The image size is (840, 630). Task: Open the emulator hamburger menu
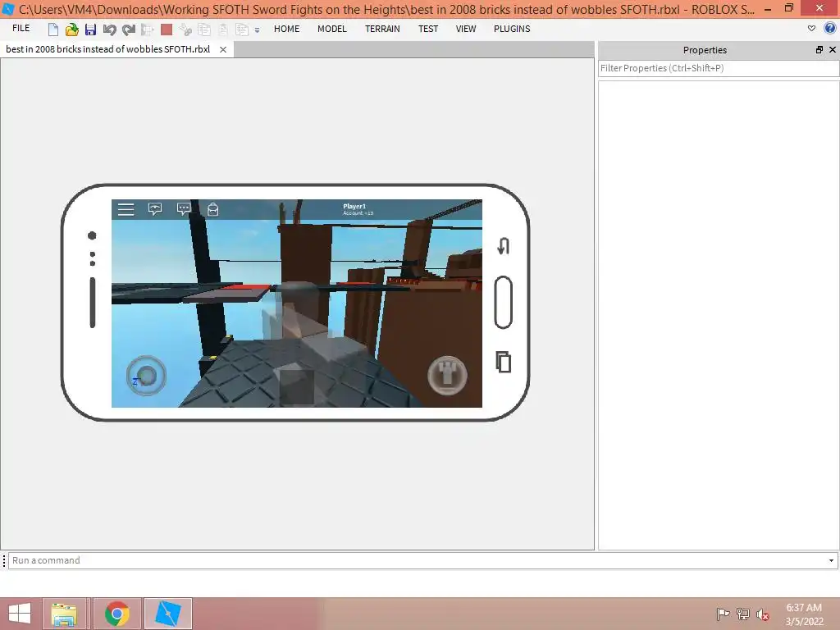[126, 209]
